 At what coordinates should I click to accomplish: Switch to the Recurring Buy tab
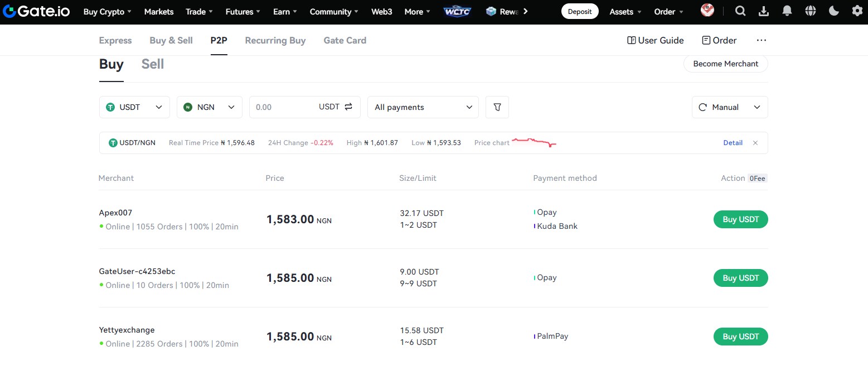[x=275, y=40]
